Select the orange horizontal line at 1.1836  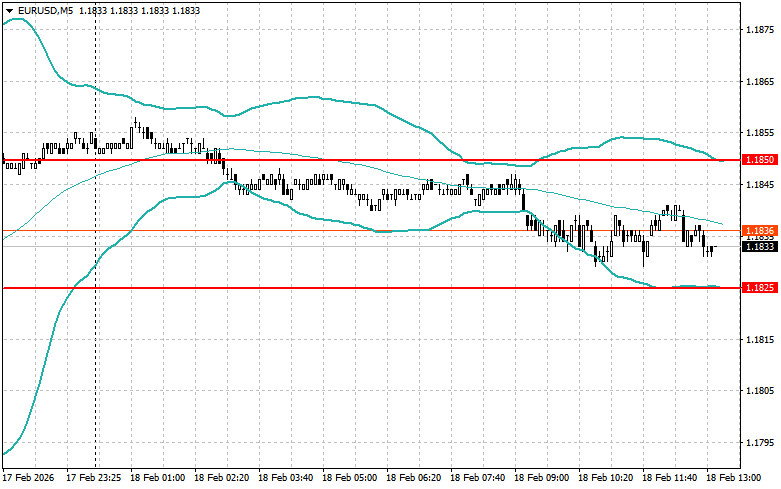click(x=372, y=231)
